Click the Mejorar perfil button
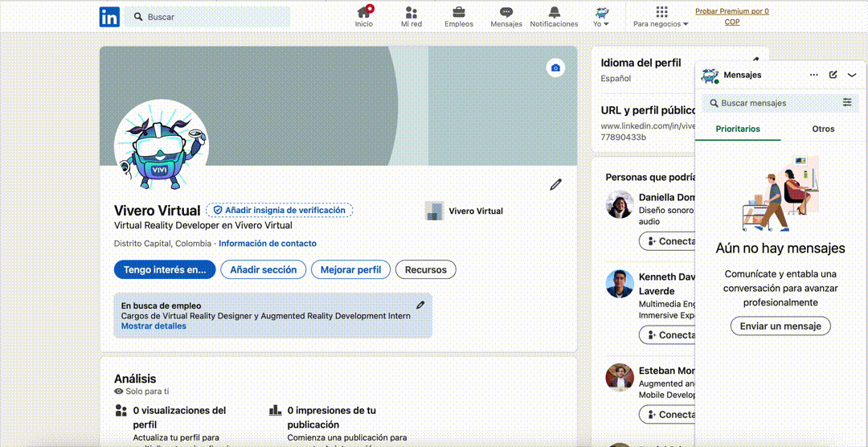 pos(351,270)
